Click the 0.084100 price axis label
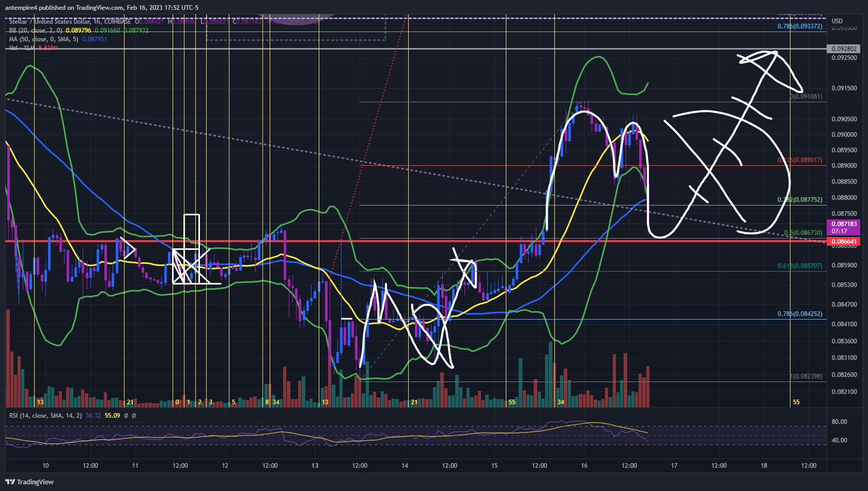Image resolution: width=868 pixels, height=491 pixels. tap(844, 324)
